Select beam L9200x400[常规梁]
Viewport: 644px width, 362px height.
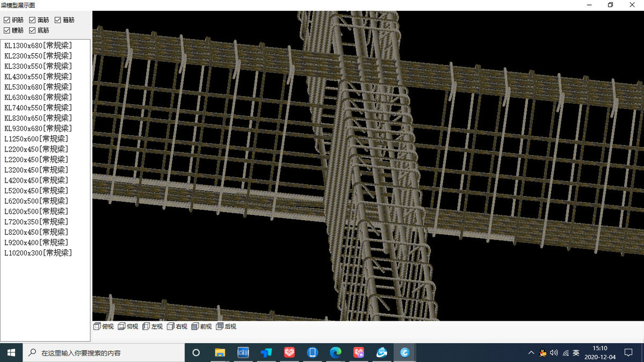36,242
